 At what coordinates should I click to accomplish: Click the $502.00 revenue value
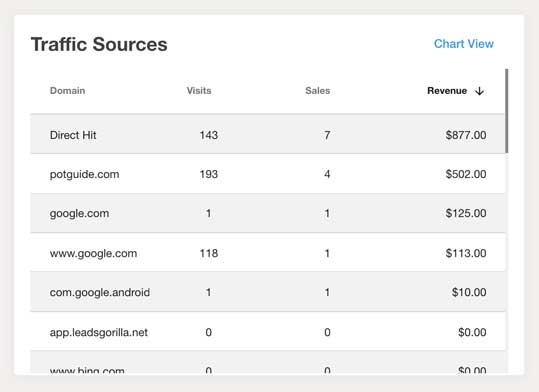pyautogui.click(x=466, y=174)
